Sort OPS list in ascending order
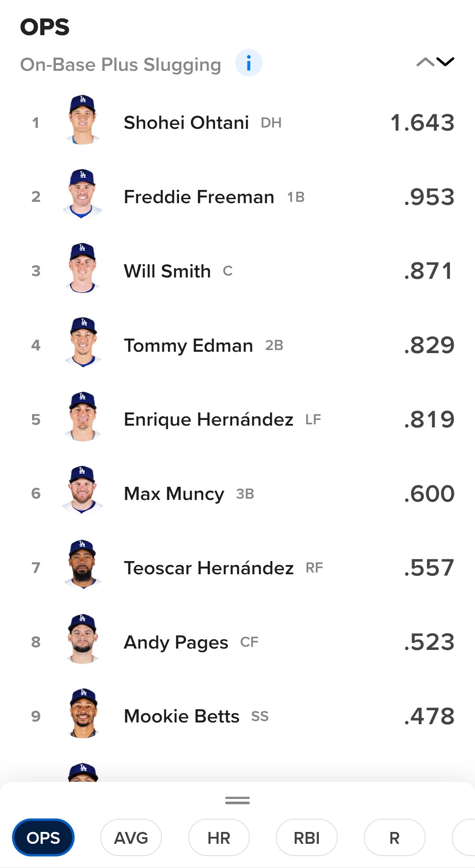Image resolution: width=475 pixels, height=868 pixels. 425,62
